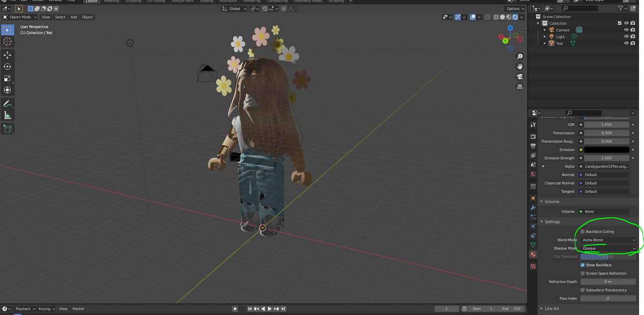This screenshot has width=644, height=315.
Task: Switch to the Modeling workspace tab
Action: pos(111,1)
